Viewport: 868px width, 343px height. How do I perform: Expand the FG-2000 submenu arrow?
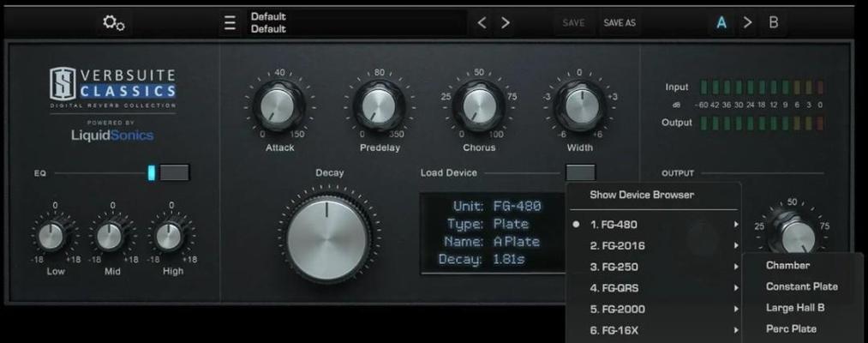tap(736, 310)
